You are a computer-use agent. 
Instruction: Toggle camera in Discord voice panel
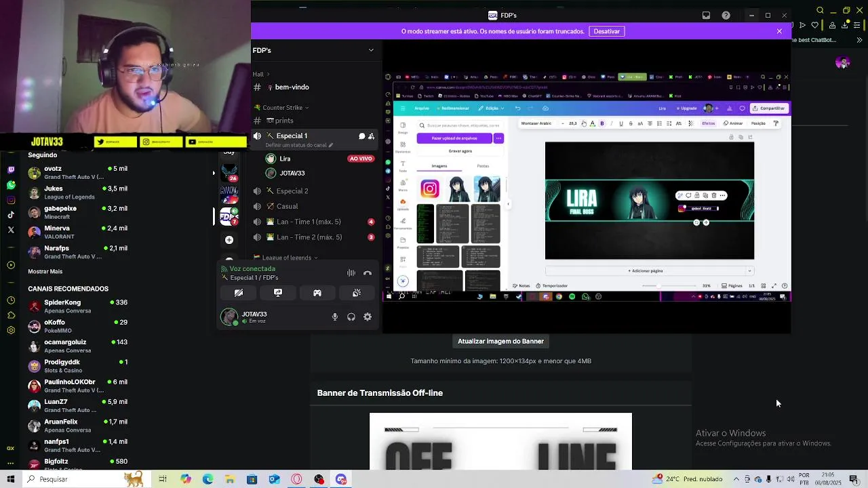(x=239, y=293)
